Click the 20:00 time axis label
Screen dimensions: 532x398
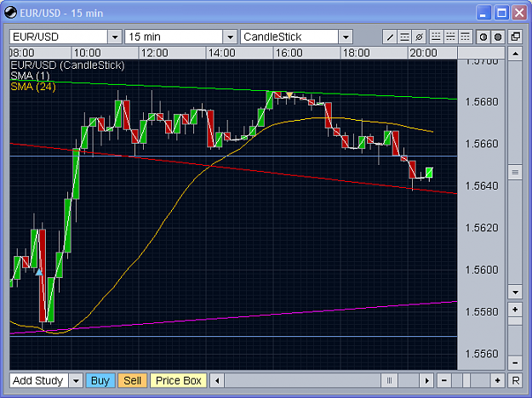[x=423, y=53]
